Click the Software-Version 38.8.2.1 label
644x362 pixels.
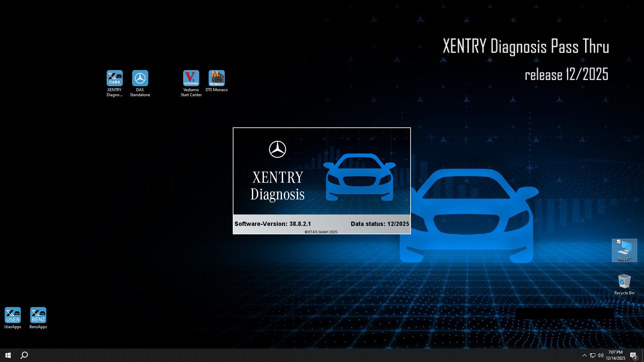pos(273,224)
